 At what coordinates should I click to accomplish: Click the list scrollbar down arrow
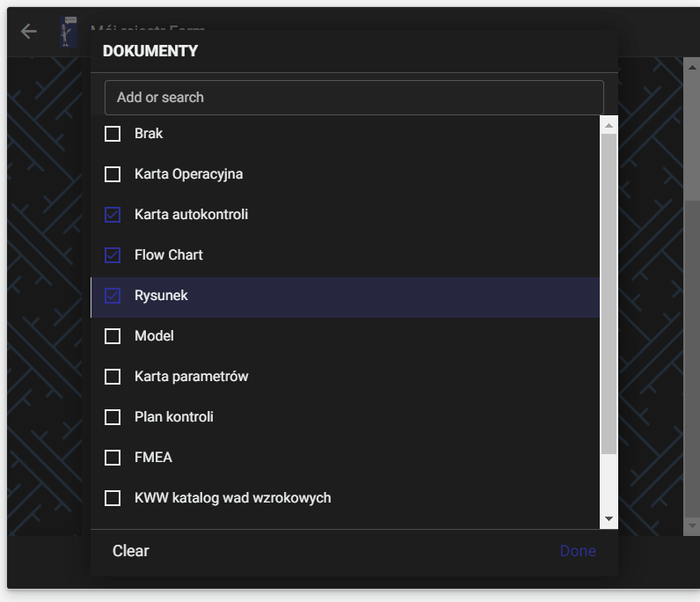(609, 519)
